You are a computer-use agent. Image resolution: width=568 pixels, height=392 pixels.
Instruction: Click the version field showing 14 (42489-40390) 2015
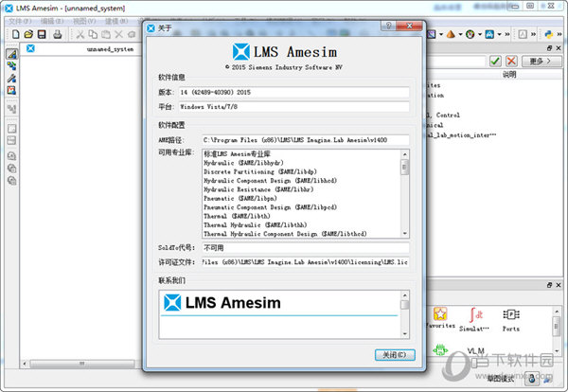coord(293,92)
